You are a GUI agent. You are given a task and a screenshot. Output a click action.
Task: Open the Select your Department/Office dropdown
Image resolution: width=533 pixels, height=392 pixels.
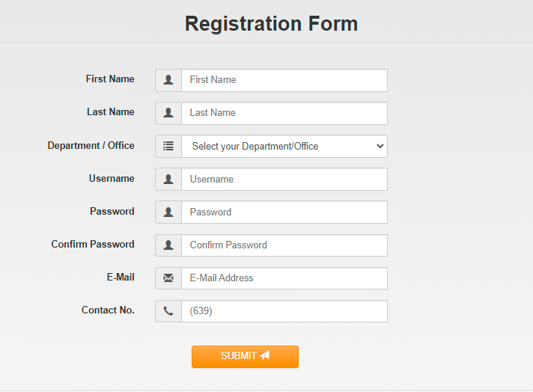point(284,146)
